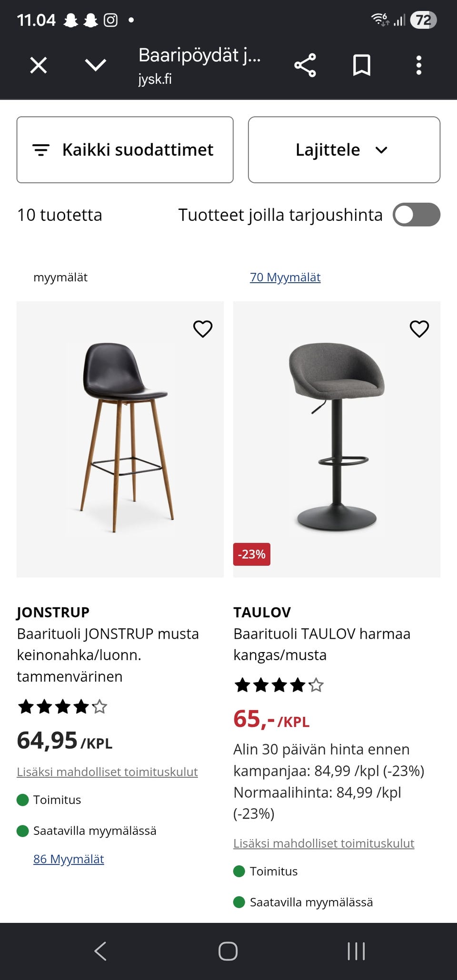Share the jysk.fi page
457x980 pixels.
coord(305,65)
